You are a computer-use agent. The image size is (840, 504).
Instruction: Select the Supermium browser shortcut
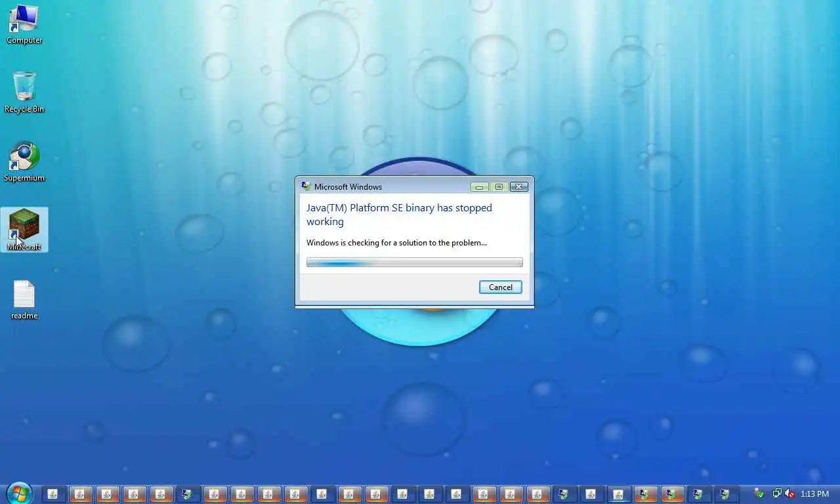(x=24, y=162)
